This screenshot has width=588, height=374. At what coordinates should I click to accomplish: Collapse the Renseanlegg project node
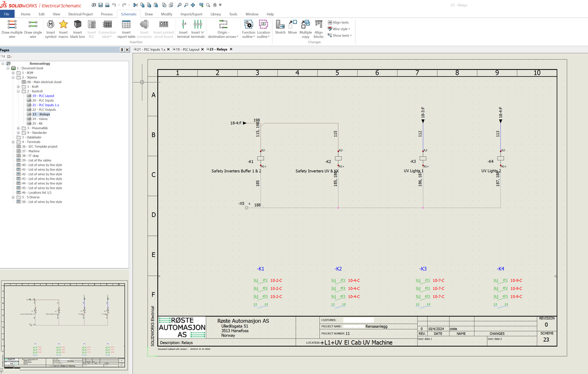point(3,63)
